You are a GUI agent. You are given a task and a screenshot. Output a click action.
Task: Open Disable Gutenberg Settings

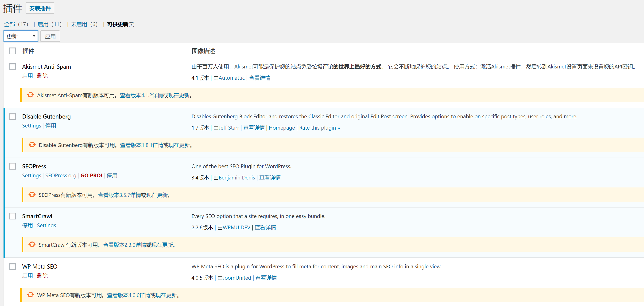(31, 125)
